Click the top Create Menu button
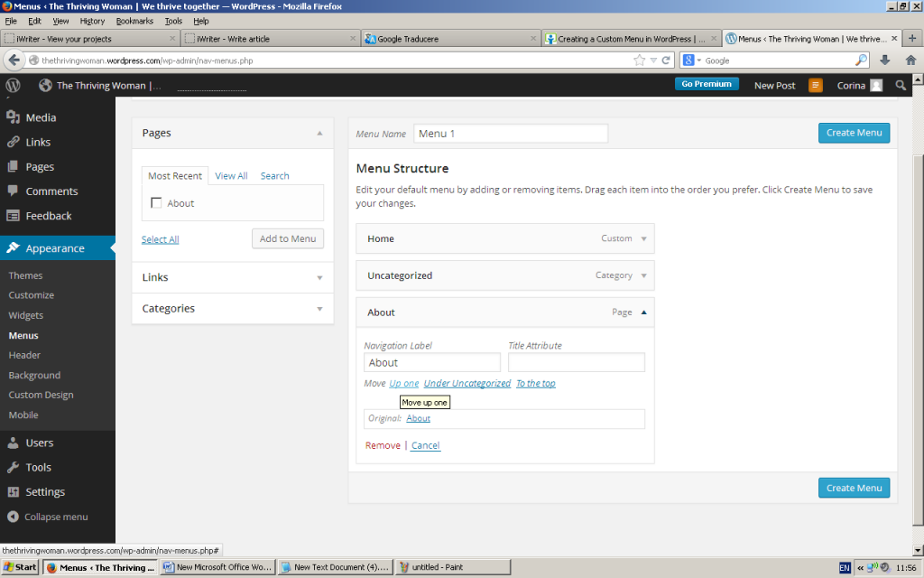The image size is (924, 578). coord(854,133)
